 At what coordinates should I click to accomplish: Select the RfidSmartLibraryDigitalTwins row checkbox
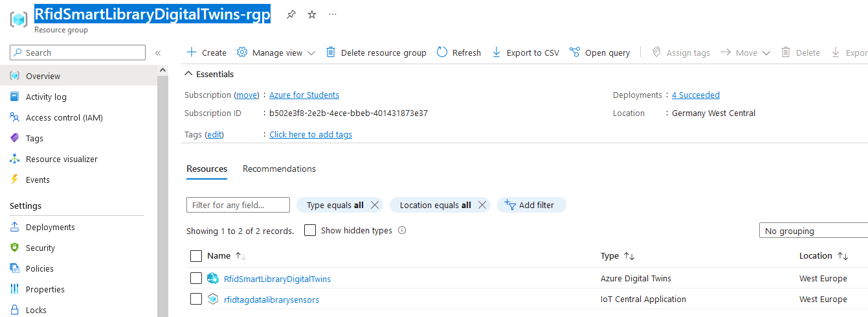(x=196, y=278)
